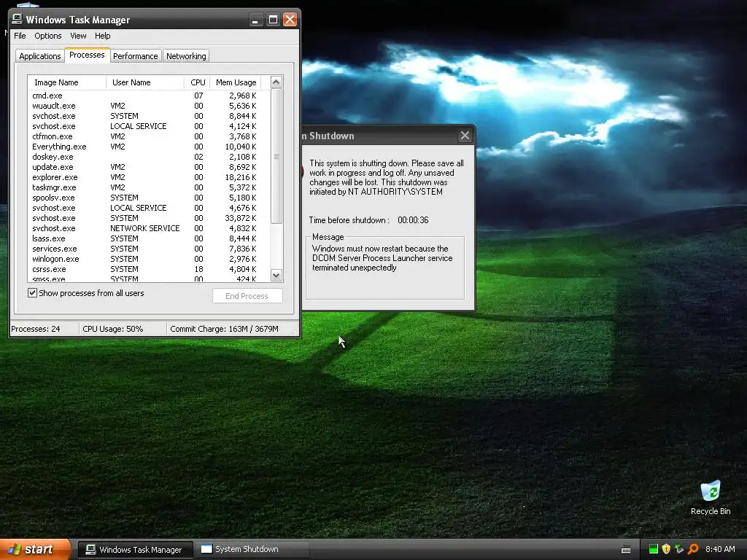Click the End Process button
747x560 pixels.
pos(247,296)
